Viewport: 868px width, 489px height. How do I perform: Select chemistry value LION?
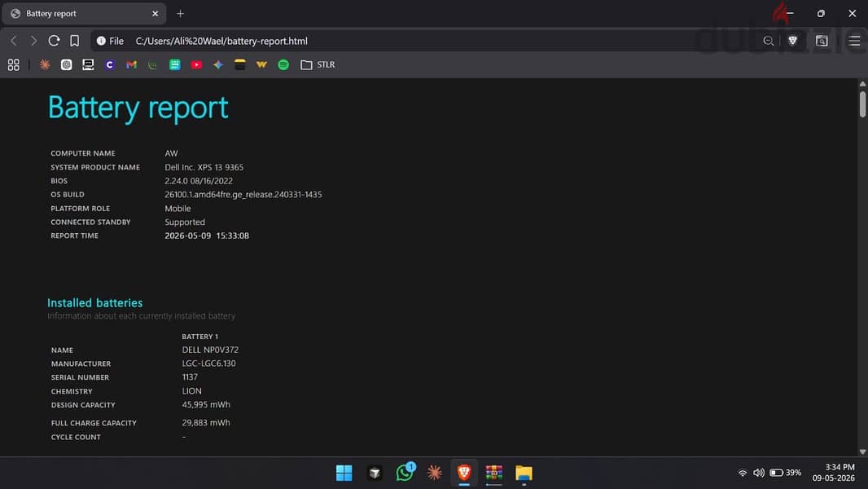[x=191, y=391]
